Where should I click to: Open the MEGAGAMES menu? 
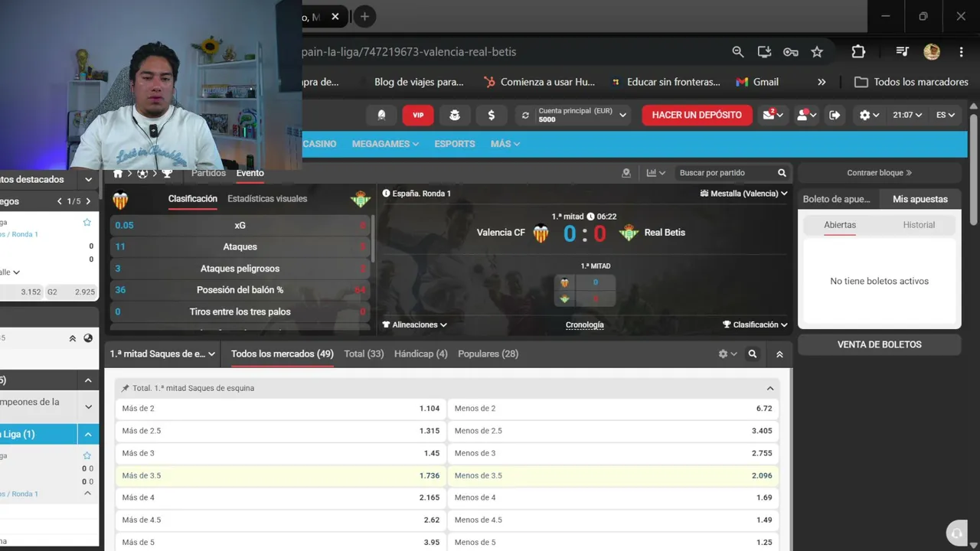[x=385, y=144]
